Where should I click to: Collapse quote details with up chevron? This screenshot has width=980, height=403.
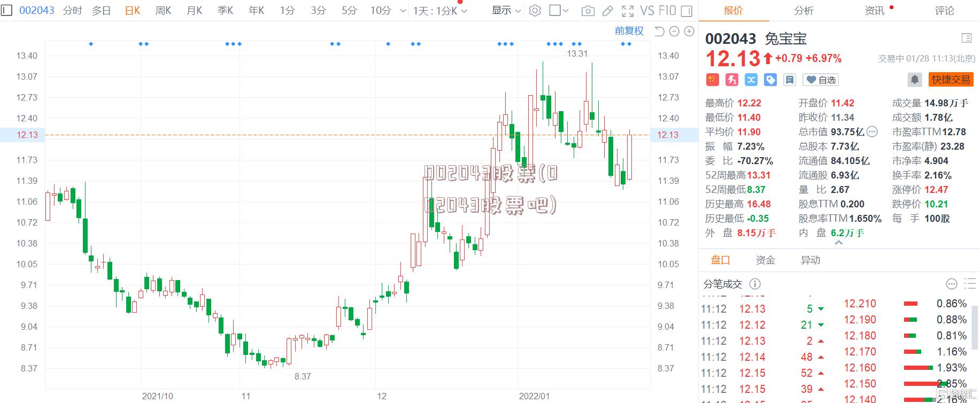click(x=839, y=243)
